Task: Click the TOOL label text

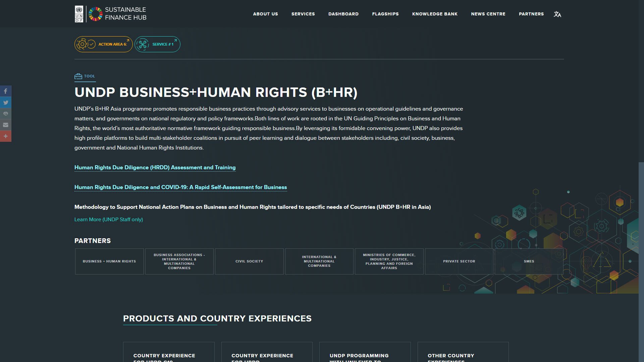Action: click(x=89, y=76)
